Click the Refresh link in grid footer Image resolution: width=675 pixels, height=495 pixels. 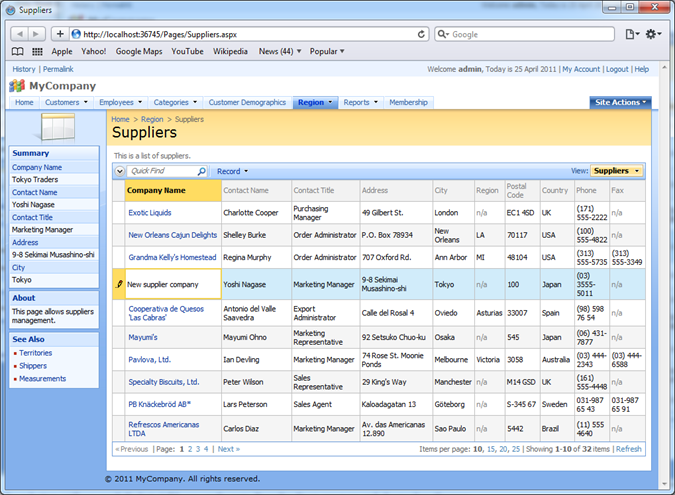tap(628, 449)
